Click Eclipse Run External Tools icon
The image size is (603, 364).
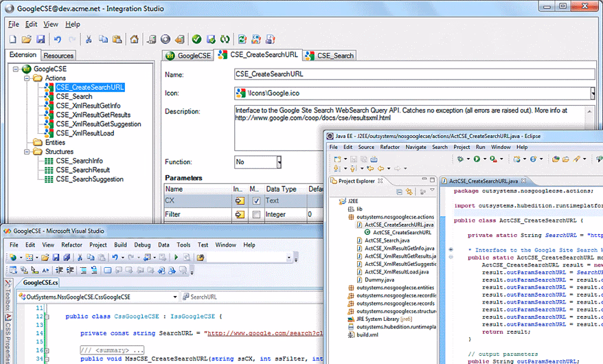(x=493, y=159)
